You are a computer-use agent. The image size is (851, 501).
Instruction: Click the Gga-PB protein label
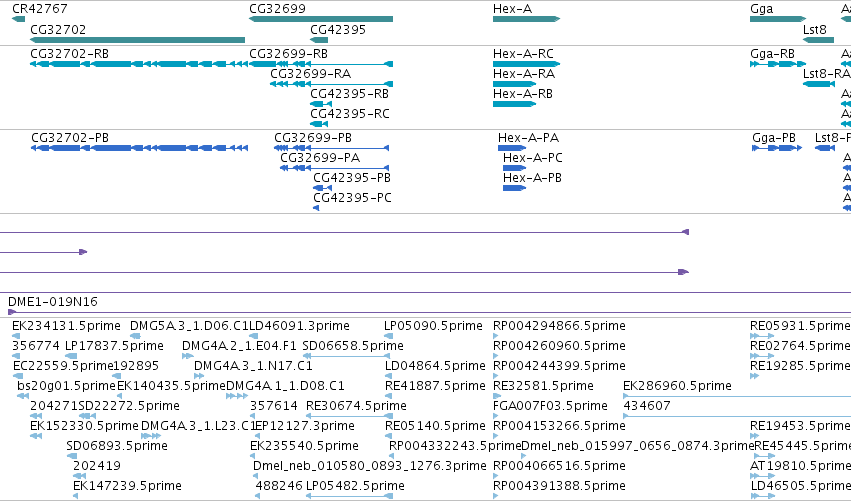[774, 138]
